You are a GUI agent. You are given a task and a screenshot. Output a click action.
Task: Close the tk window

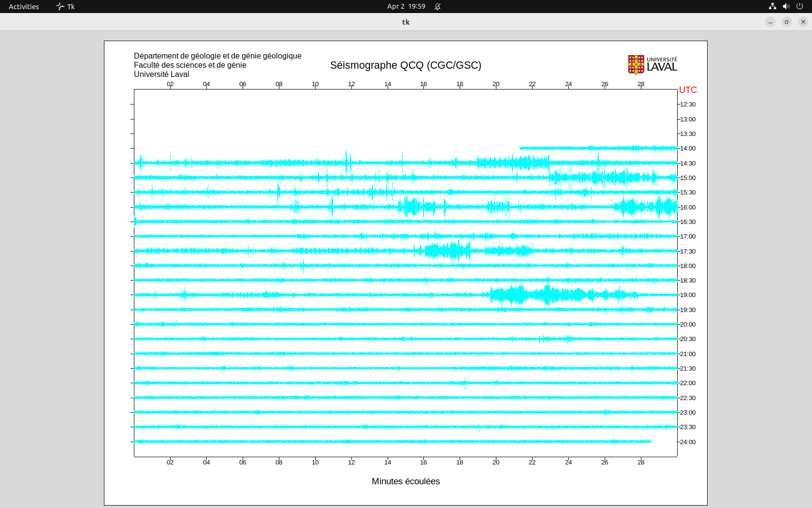click(803, 22)
